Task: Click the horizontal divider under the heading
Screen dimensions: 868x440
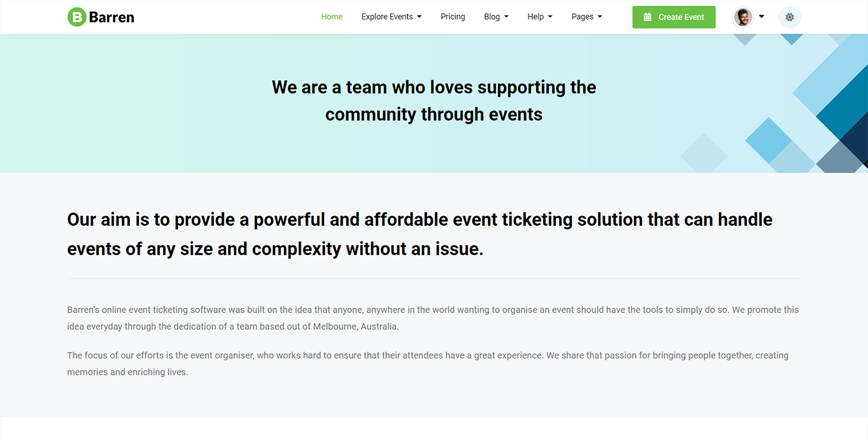Action: [x=433, y=279]
